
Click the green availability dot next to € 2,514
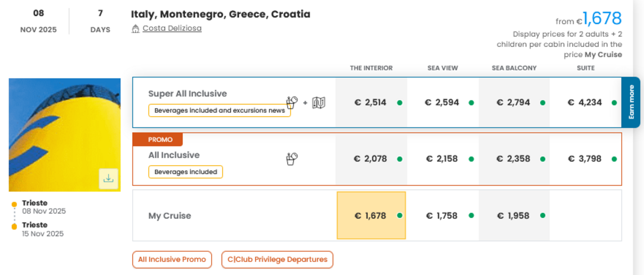(400, 103)
